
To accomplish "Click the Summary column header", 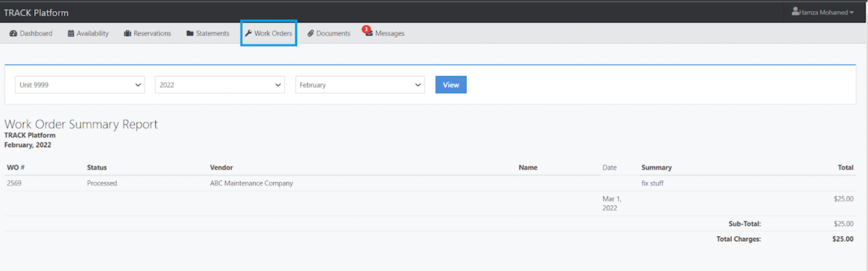I will (x=656, y=168).
